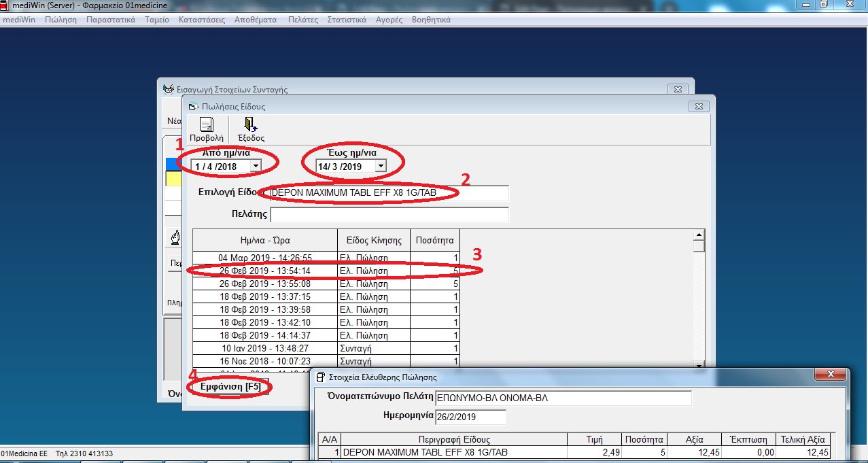Click the Είδος Κίνησης column header

(374, 240)
